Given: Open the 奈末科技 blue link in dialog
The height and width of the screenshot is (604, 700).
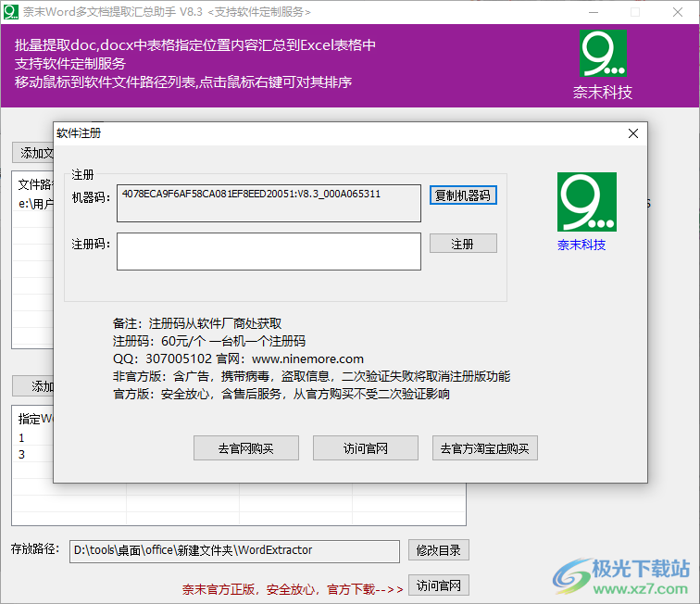Looking at the screenshot, I should coord(581,245).
